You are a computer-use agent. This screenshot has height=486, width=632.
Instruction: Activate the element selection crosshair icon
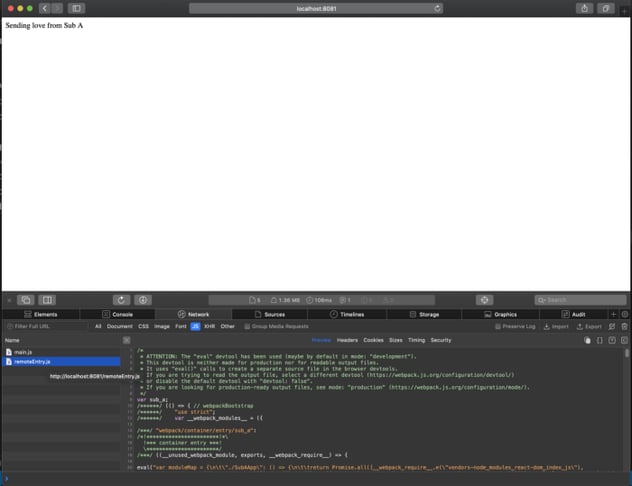pos(484,299)
